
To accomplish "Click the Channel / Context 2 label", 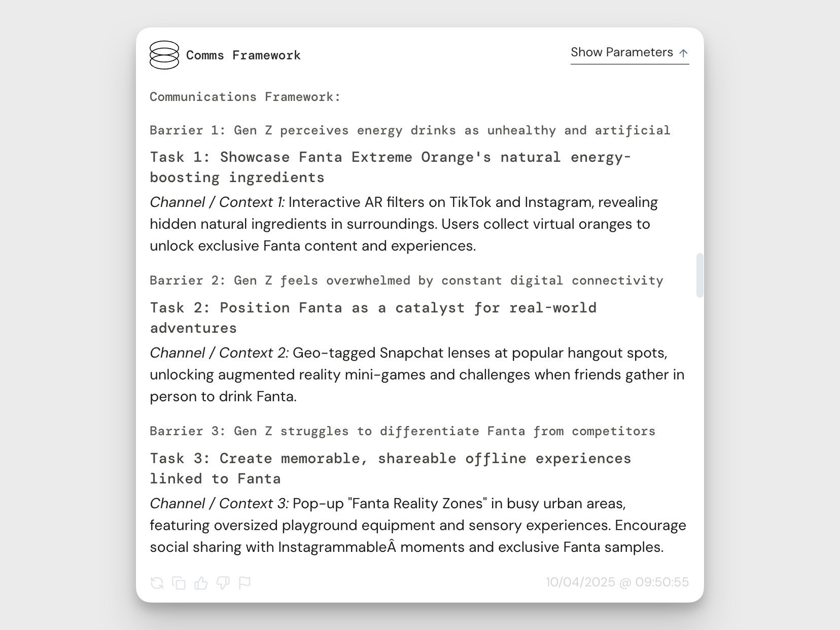I will pyautogui.click(x=219, y=353).
